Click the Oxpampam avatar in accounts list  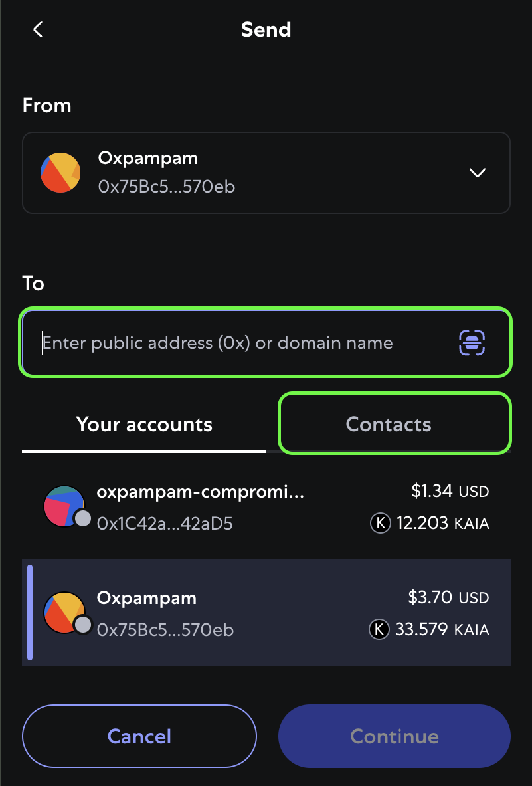64,613
